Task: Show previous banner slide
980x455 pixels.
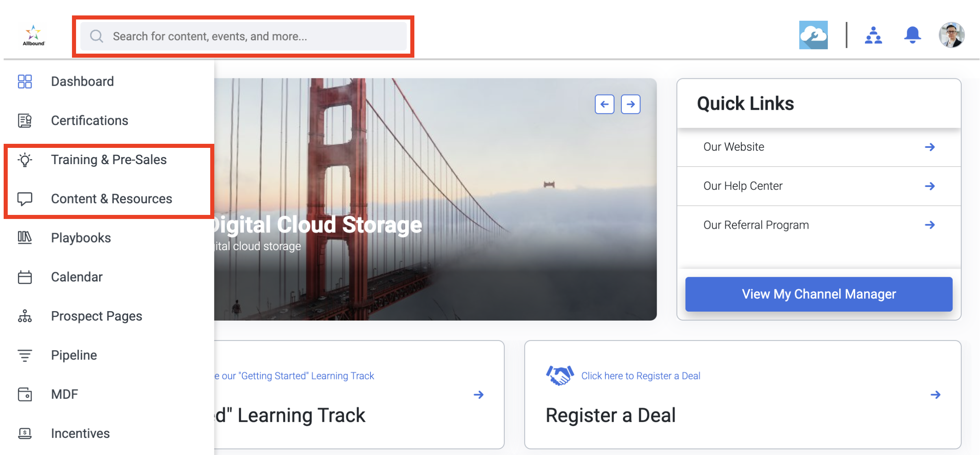Action: pos(604,104)
